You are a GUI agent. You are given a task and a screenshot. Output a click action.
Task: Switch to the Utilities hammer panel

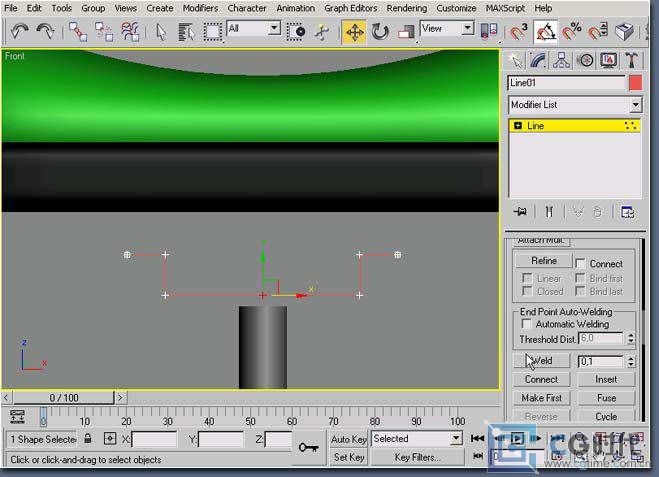pos(631,61)
